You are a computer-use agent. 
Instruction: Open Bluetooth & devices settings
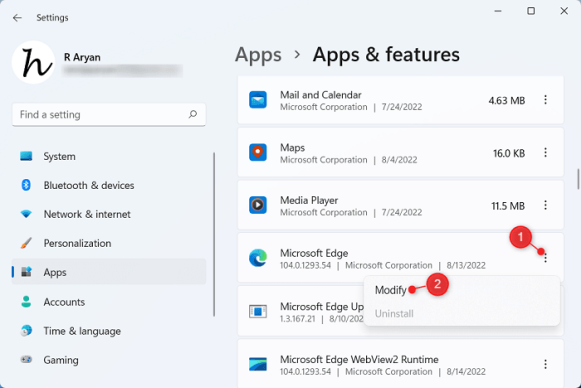(109, 185)
